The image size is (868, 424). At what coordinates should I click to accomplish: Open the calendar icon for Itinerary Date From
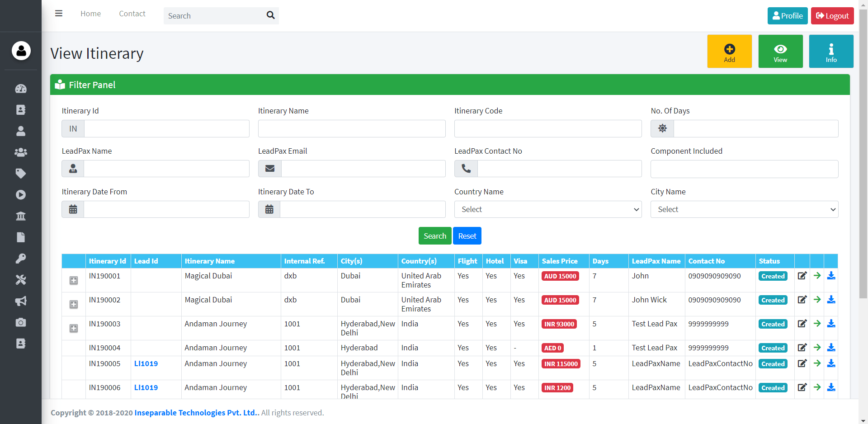point(73,209)
